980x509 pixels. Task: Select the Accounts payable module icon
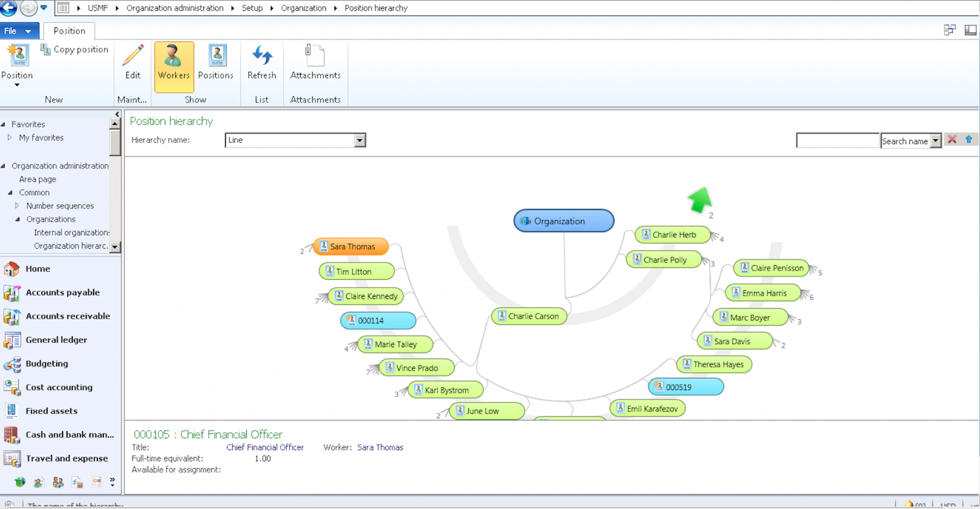point(11,293)
